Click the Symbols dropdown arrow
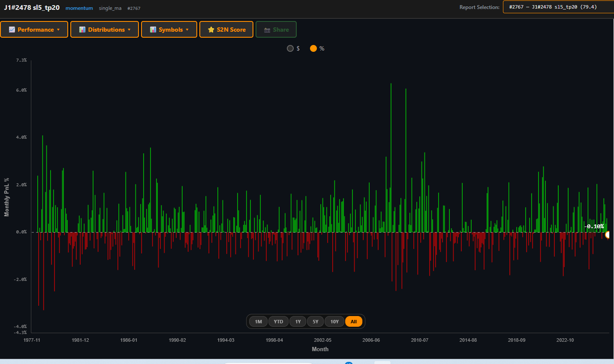 click(x=187, y=30)
